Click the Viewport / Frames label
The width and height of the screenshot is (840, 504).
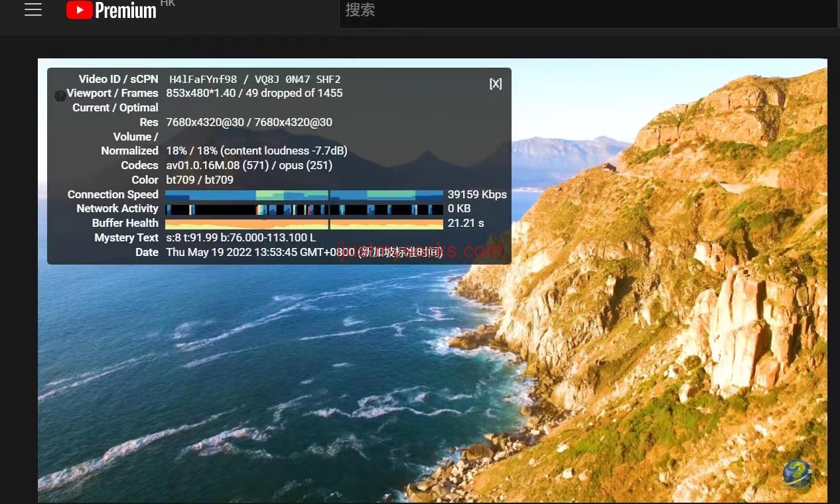112,94
